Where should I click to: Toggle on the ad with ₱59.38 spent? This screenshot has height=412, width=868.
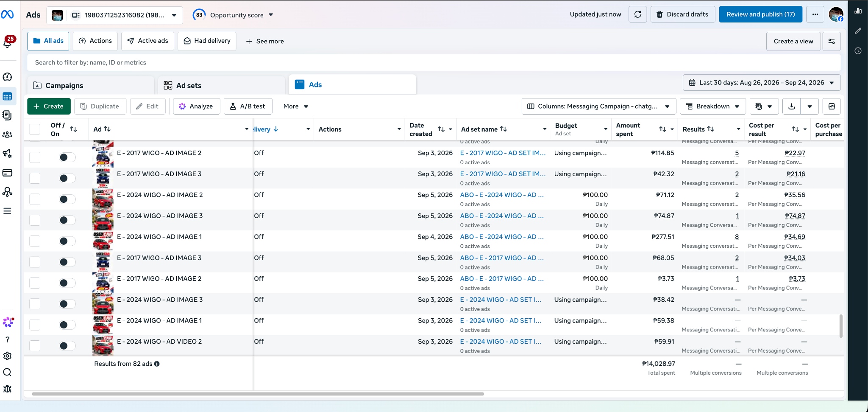point(67,325)
